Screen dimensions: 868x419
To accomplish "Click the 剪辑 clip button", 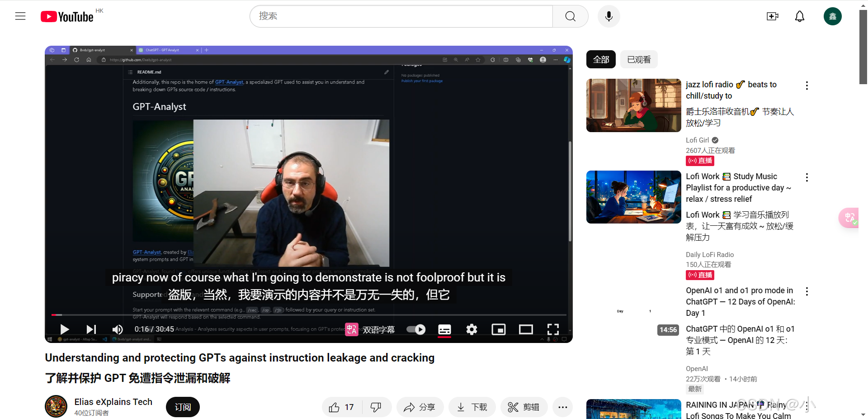I will coord(524,407).
